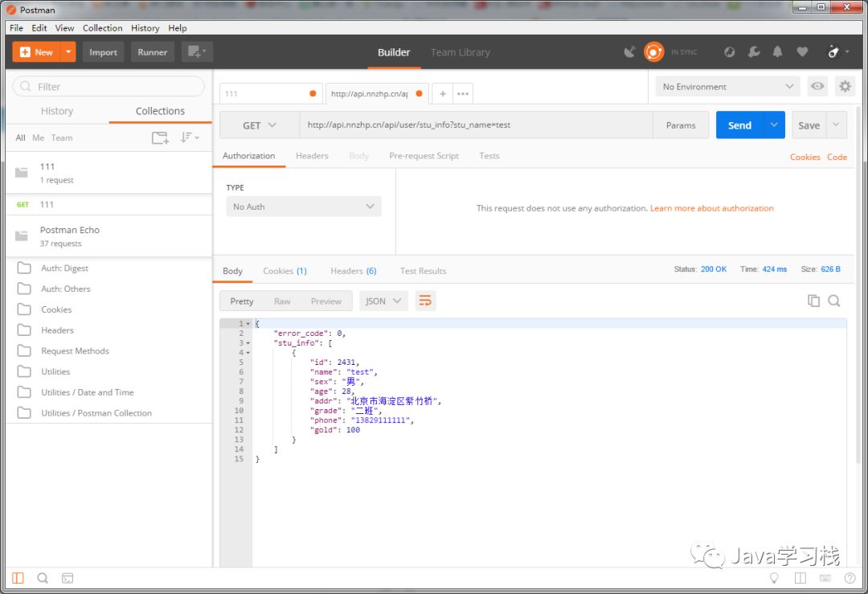
Task: Open the Postman Echo collection
Action: [x=108, y=236]
